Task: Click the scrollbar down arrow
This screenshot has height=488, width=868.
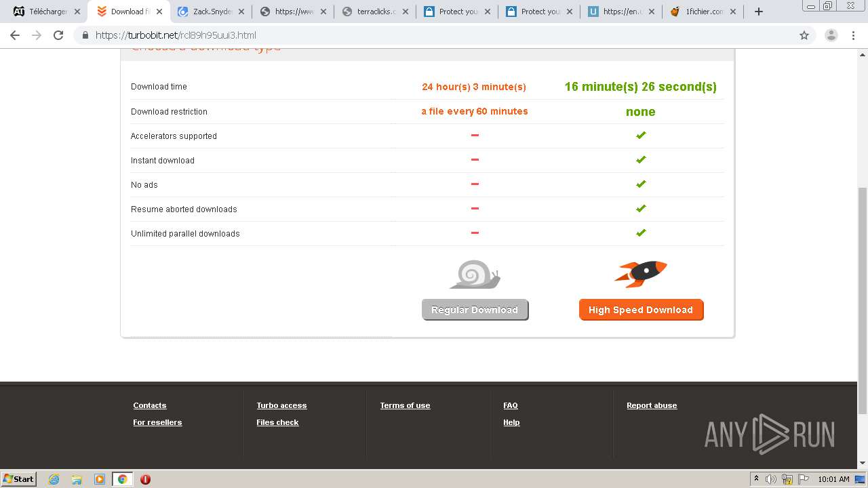Action: [863, 463]
